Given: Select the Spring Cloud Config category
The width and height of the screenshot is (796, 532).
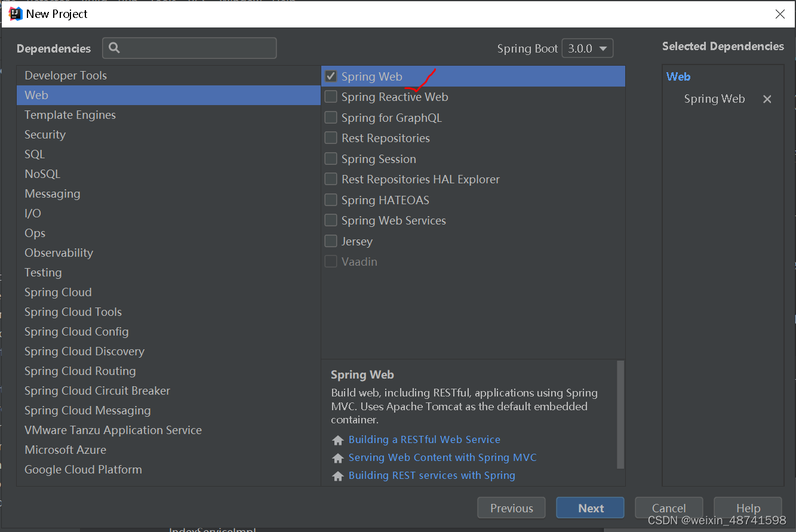Looking at the screenshot, I should pyautogui.click(x=168, y=331).
